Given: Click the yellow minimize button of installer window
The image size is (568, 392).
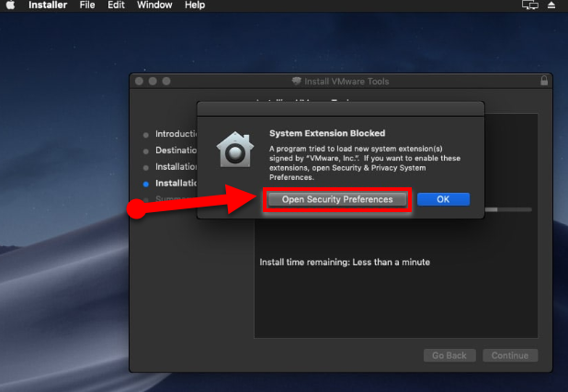Looking at the screenshot, I should click(153, 81).
